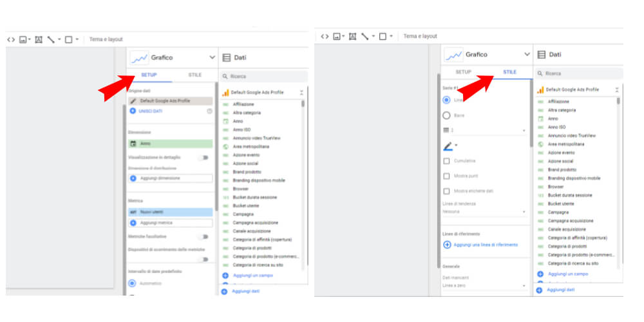Click the blue plus icon next to UNISCI DATI
The width and height of the screenshot is (644, 322).
pos(133,111)
